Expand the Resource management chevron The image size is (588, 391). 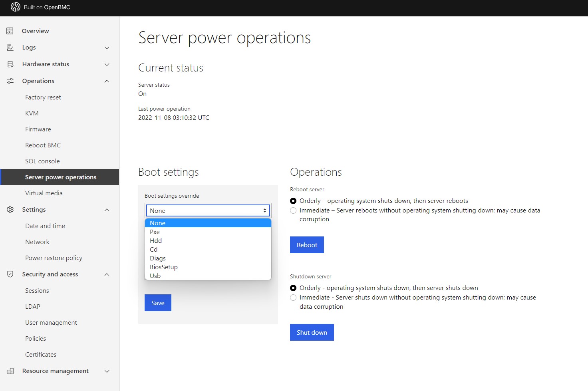click(x=107, y=371)
